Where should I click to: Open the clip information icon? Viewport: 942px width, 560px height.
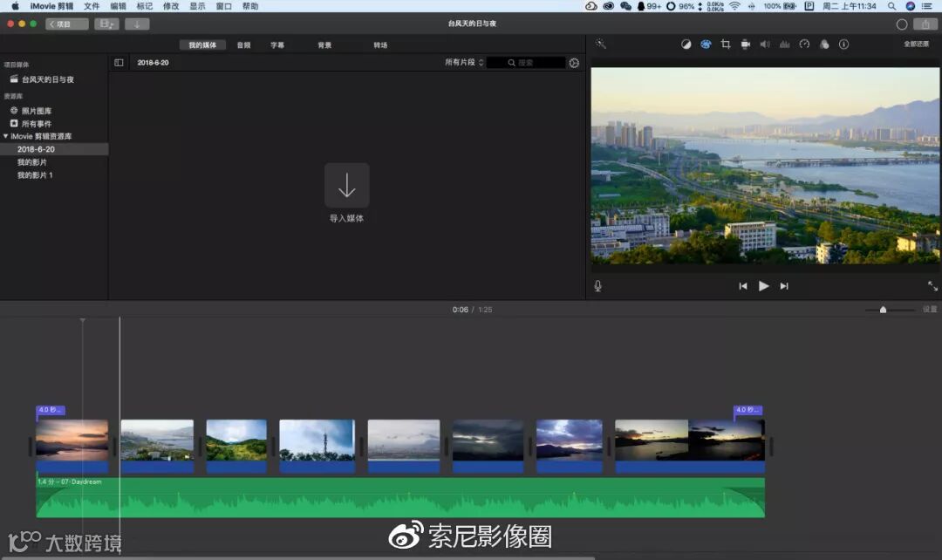pos(843,44)
